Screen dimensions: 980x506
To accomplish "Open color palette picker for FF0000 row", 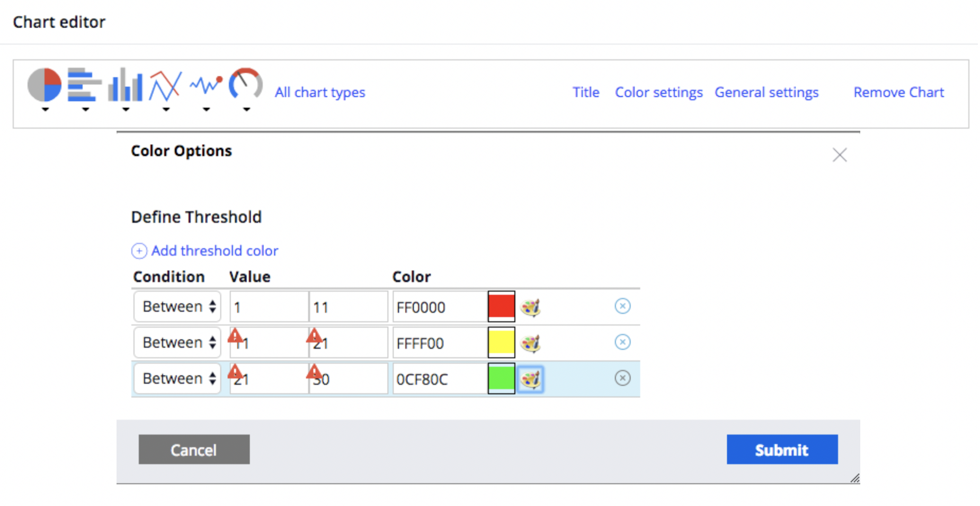I will tap(530, 307).
